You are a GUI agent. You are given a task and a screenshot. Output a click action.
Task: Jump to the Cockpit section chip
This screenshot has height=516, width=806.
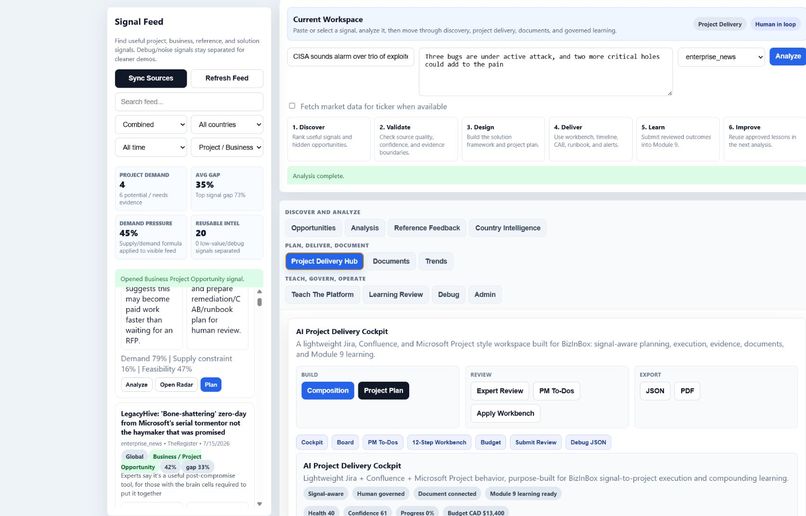[312, 442]
